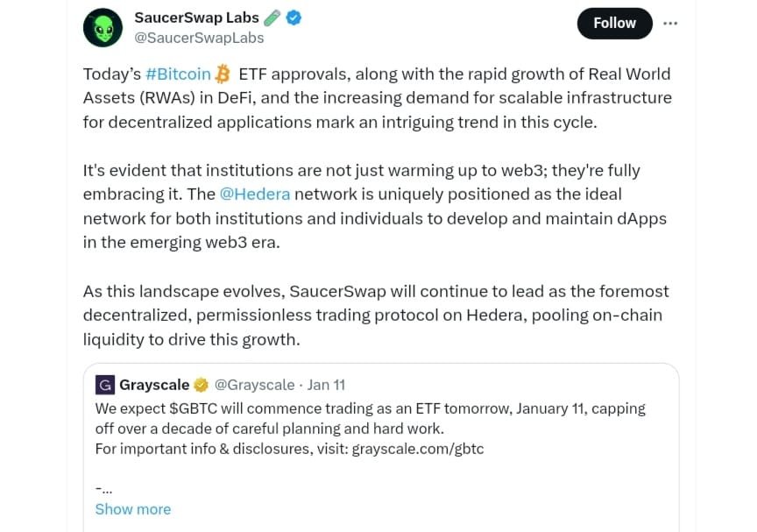Screen dimensions: 757x532
Task: Click the SaucerSwap Labs display name
Action: (195, 18)
